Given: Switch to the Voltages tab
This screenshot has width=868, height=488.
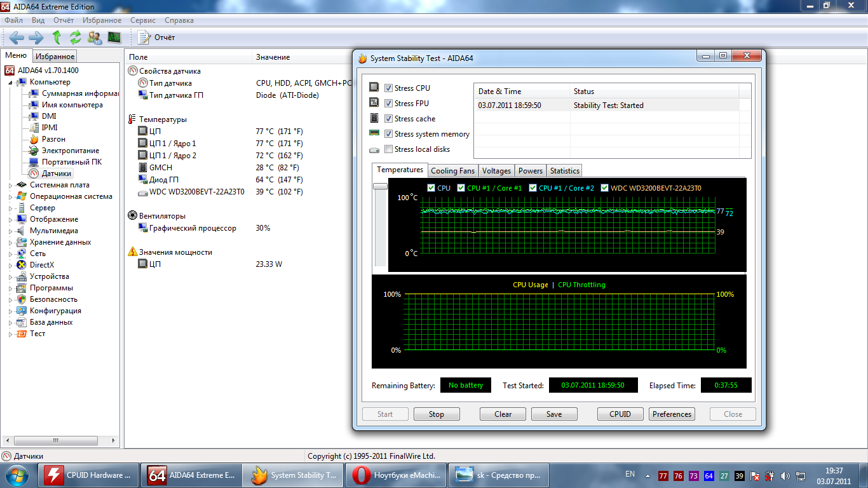Looking at the screenshot, I should point(496,171).
